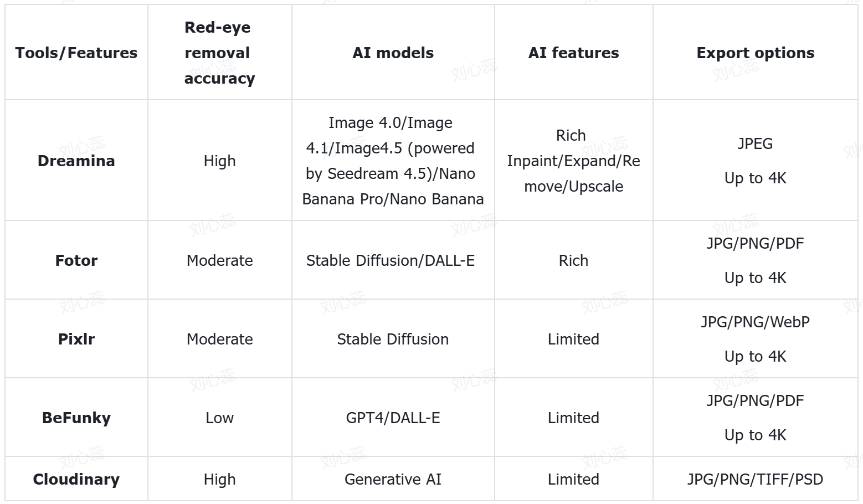
Task: Select the "JPEG" text in Dreamina's row
Action: pos(755,143)
